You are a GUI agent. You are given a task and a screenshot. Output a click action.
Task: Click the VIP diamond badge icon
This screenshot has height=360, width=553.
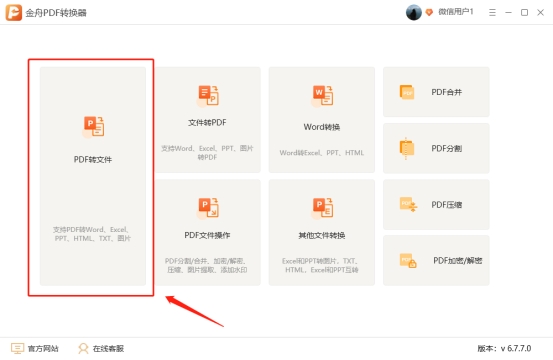point(429,12)
